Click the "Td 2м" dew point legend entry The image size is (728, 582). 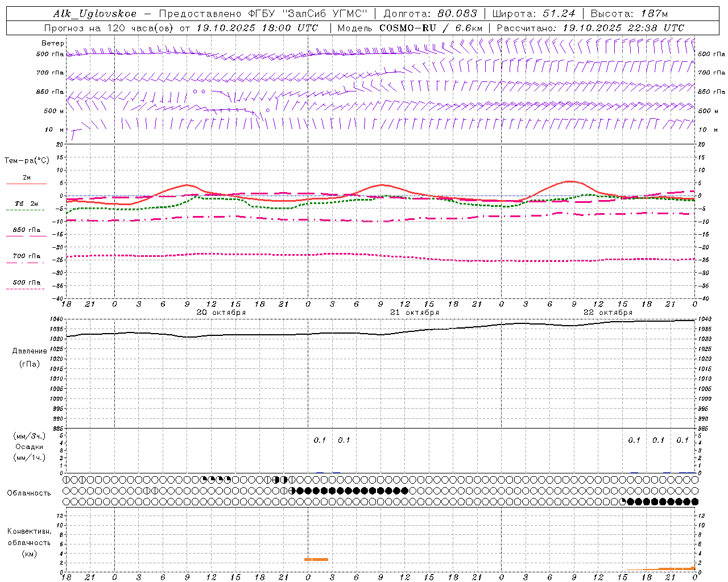coord(27,203)
